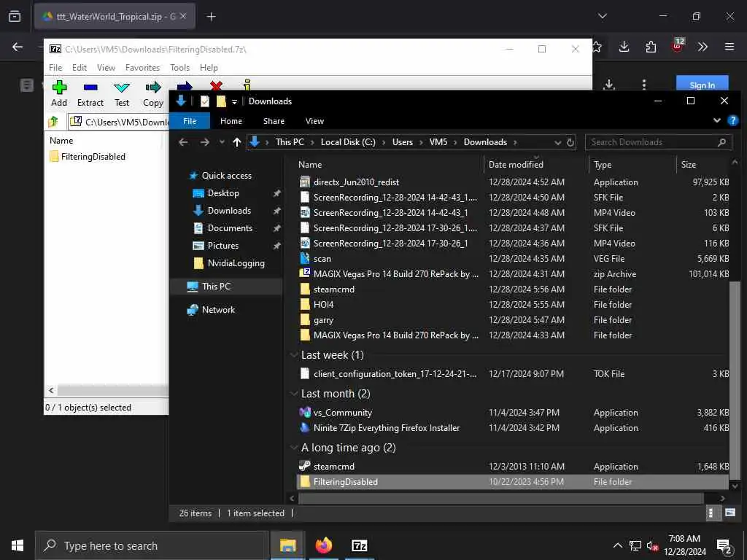Click the Test icon in 7-Zip toolbar
747x560 pixels.
[x=122, y=87]
